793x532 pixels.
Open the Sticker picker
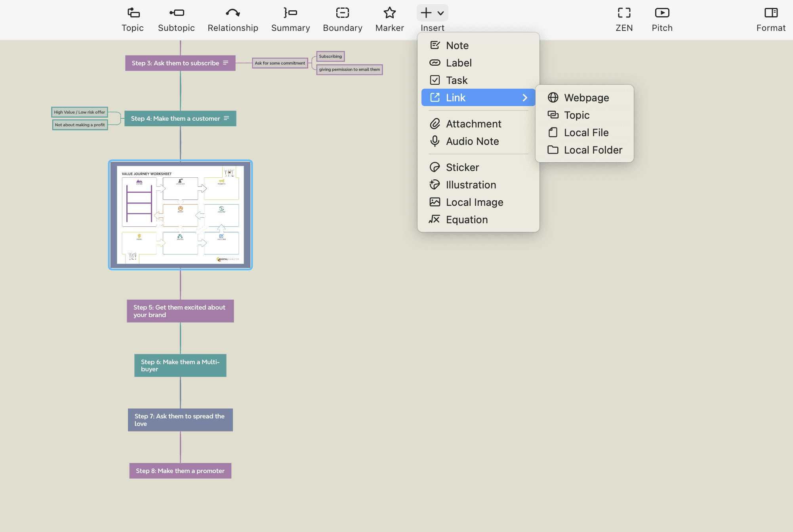click(x=478, y=167)
